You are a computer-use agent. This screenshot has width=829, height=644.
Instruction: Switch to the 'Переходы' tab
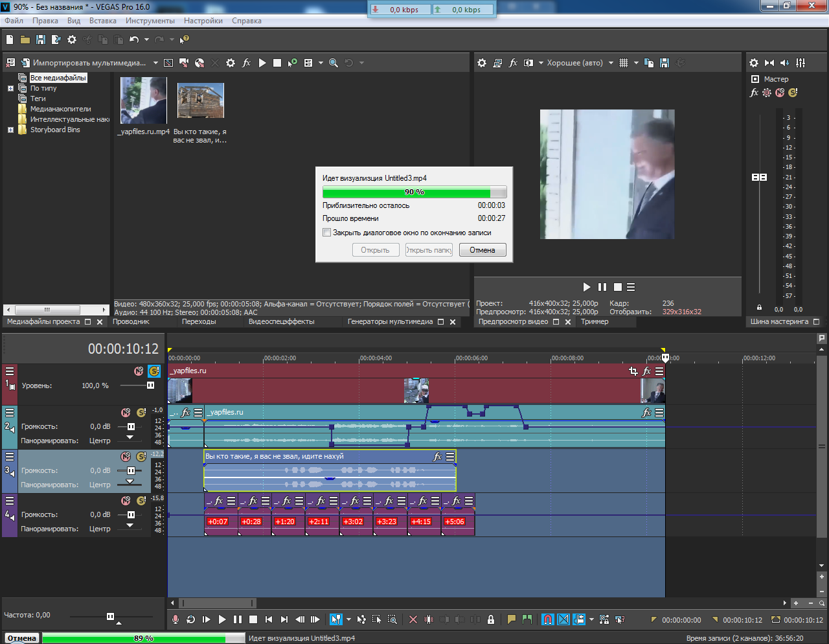199,321
